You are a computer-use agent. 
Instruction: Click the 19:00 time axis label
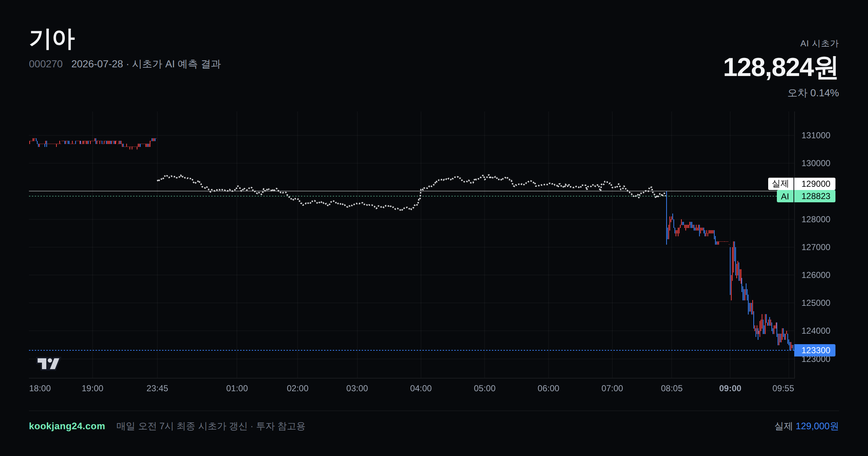click(93, 388)
